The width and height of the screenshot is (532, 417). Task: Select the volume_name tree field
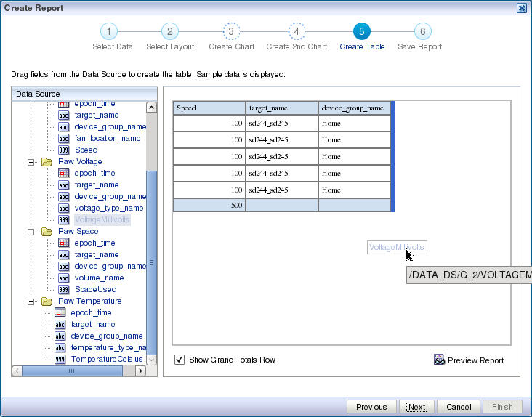click(99, 278)
